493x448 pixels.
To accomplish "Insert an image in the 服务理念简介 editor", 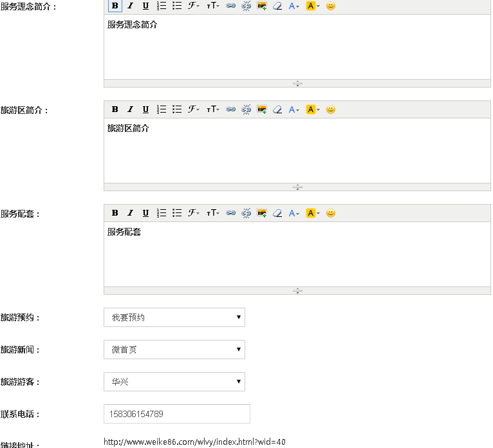I will coord(262,6).
